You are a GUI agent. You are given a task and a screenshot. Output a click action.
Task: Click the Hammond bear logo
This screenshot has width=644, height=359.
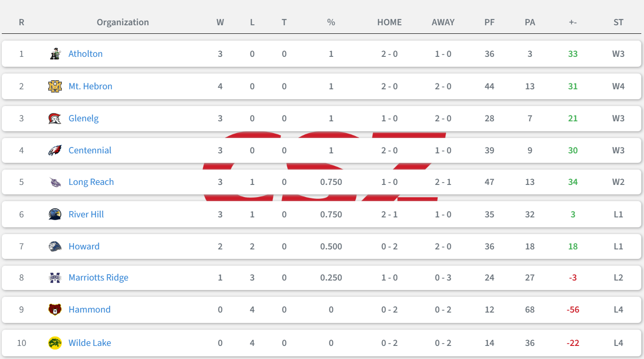pos(55,309)
